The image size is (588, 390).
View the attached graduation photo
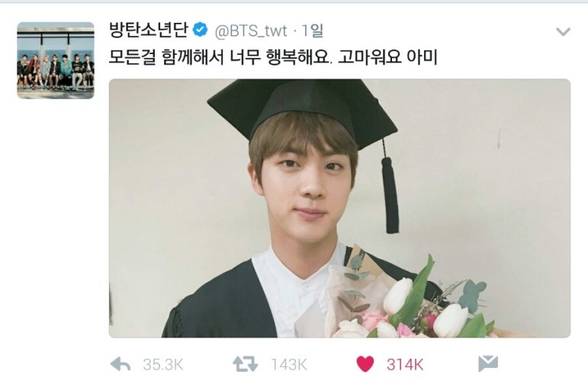coord(339,208)
